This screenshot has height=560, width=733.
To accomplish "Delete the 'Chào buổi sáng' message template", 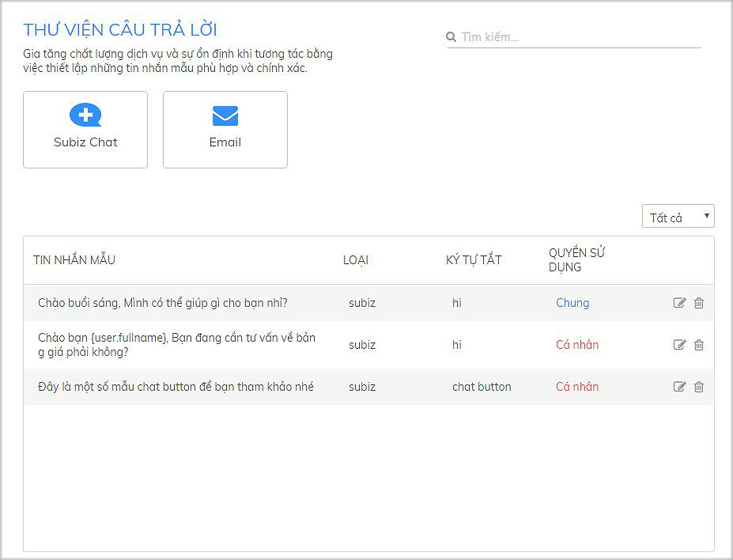I will (699, 303).
